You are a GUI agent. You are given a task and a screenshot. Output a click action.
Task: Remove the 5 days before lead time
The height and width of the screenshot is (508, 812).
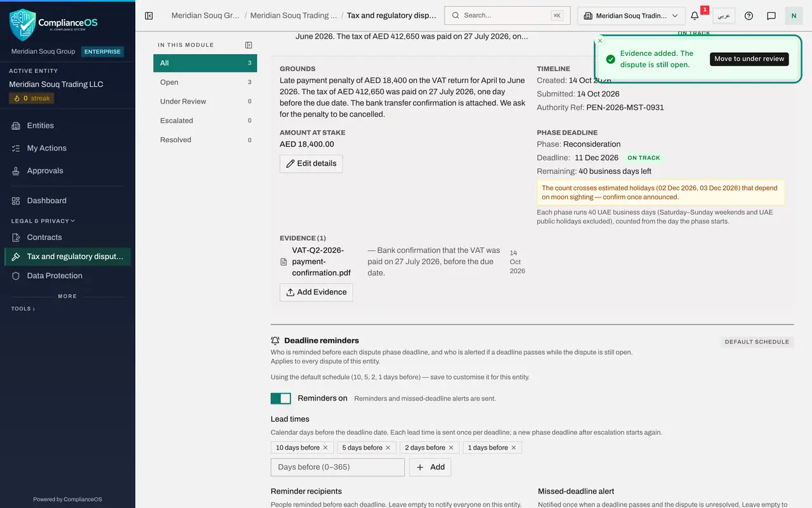[388, 448]
